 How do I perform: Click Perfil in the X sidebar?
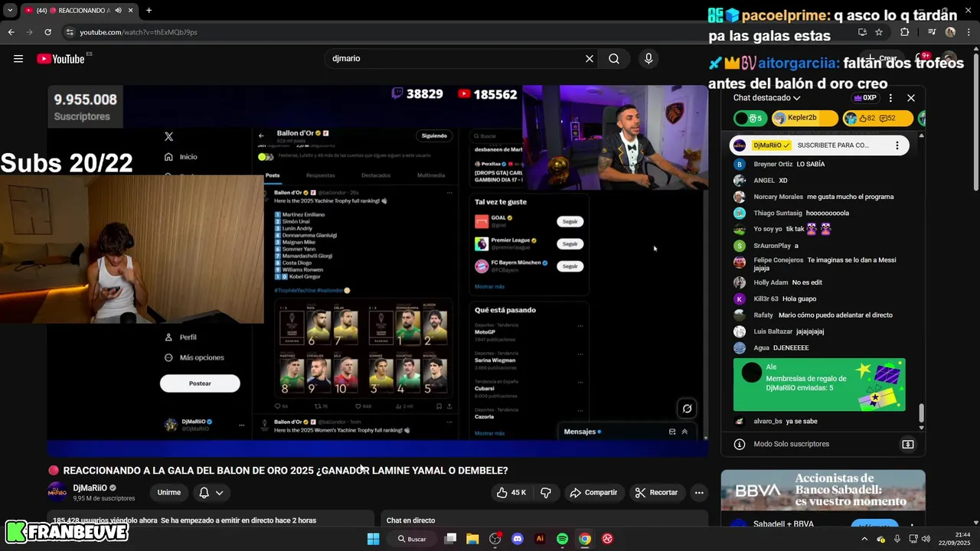coord(181,337)
